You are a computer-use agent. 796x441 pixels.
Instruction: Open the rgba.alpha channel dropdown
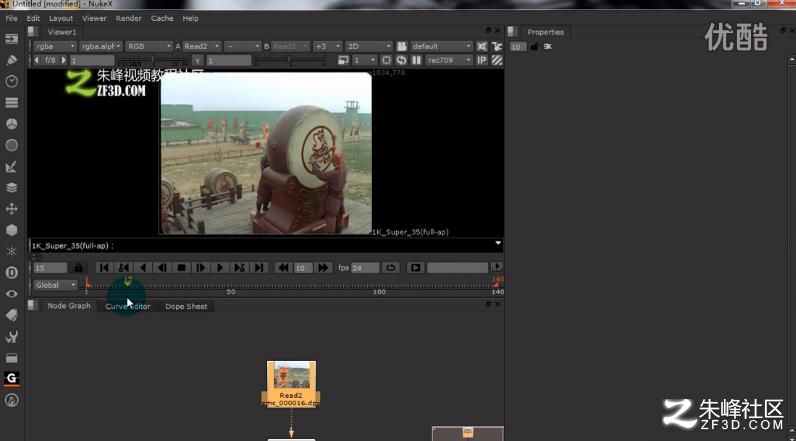(x=101, y=46)
